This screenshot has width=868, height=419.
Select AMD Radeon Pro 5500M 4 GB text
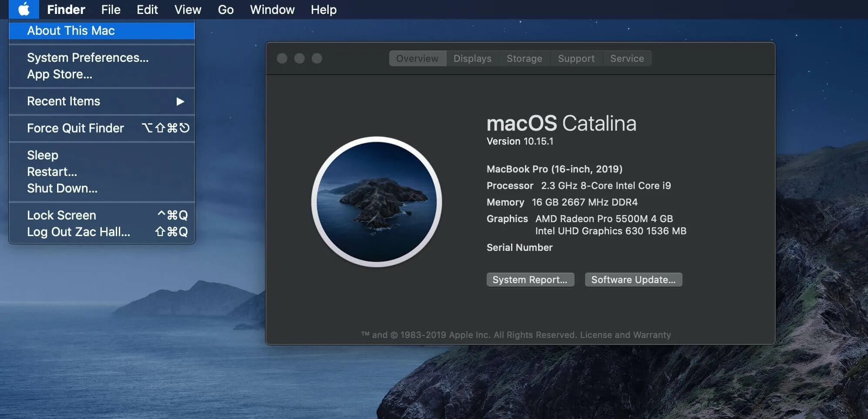(x=604, y=219)
